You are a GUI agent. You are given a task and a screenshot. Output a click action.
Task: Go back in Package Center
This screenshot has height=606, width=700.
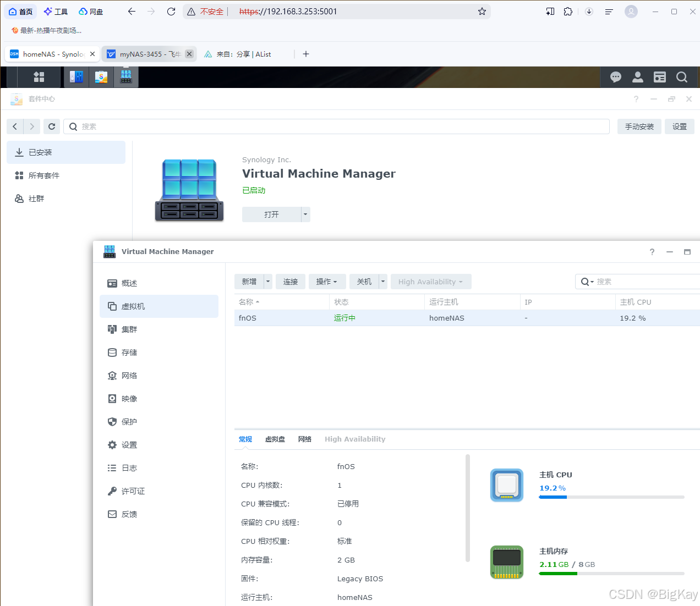click(15, 126)
